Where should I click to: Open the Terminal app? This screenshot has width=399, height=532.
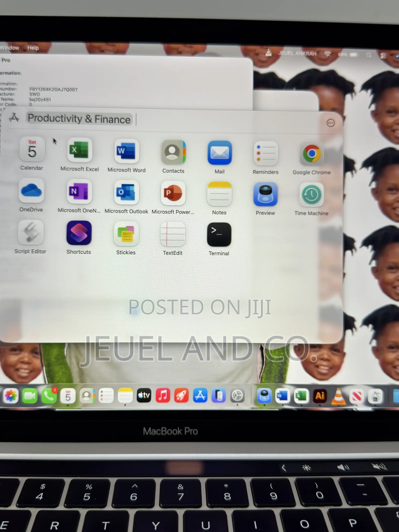(x=219, y=235)
